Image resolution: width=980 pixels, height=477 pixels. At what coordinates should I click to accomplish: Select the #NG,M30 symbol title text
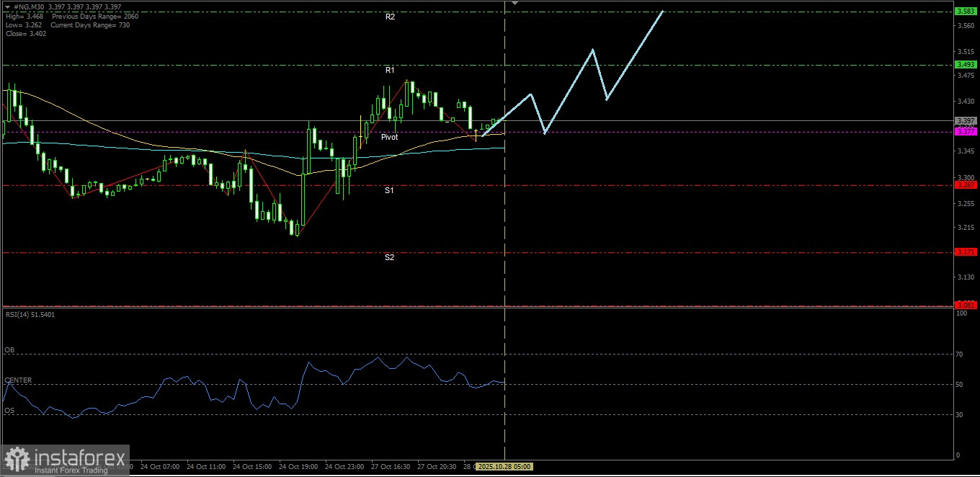[29, 7]
